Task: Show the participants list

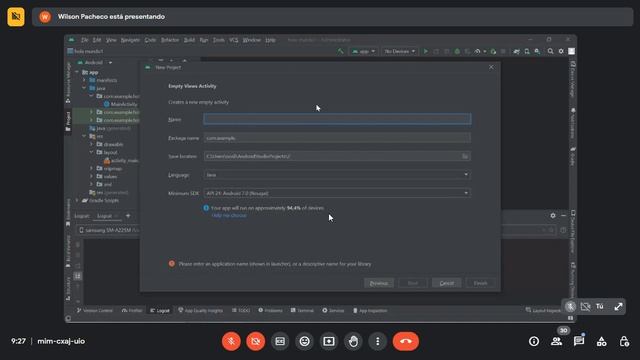Action: click(x=556, y=341)
